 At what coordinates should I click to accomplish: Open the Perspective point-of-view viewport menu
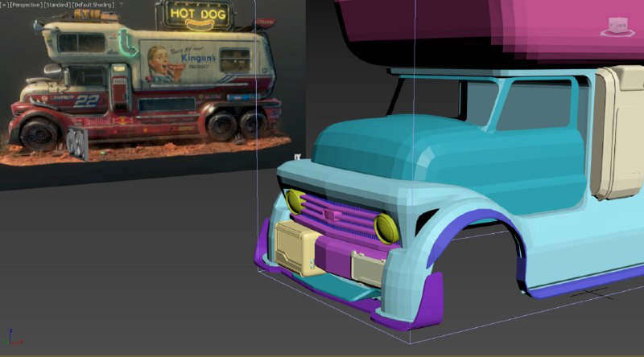(26, 5)
